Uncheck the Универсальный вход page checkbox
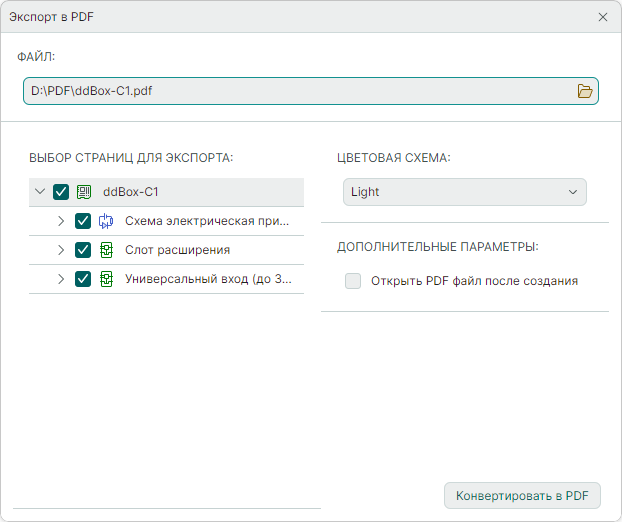This screenshot has height=522, width=622. 83,279
